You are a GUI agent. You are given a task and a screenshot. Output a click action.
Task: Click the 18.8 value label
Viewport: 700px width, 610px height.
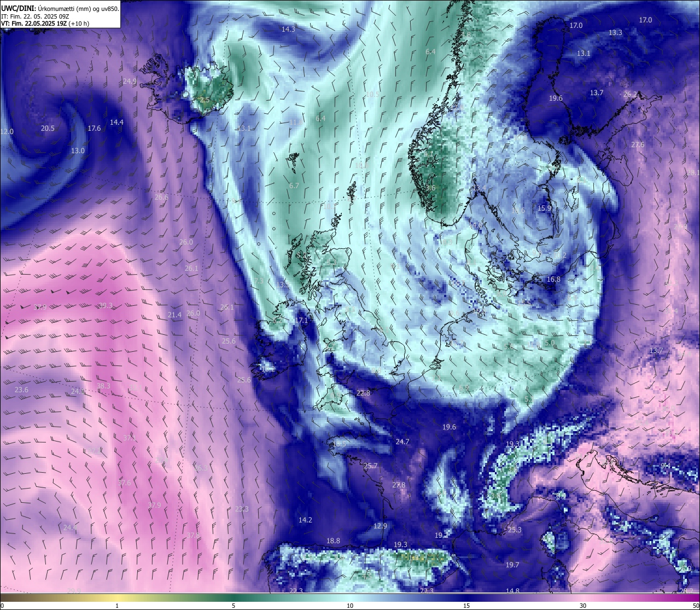click(333, 541)
